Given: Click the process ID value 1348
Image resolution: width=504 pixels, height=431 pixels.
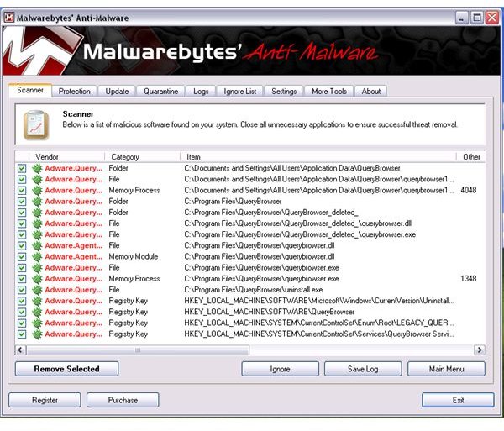Looking at the screenshot, I should (x=469, y=279).
